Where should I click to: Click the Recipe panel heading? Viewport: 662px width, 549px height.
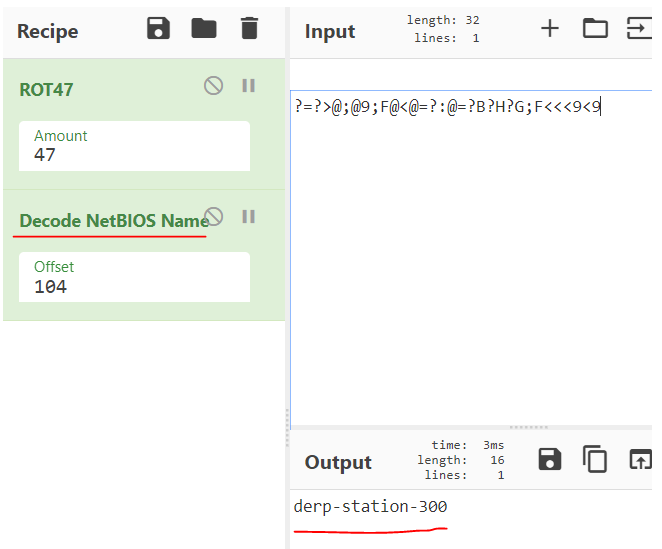48,31
